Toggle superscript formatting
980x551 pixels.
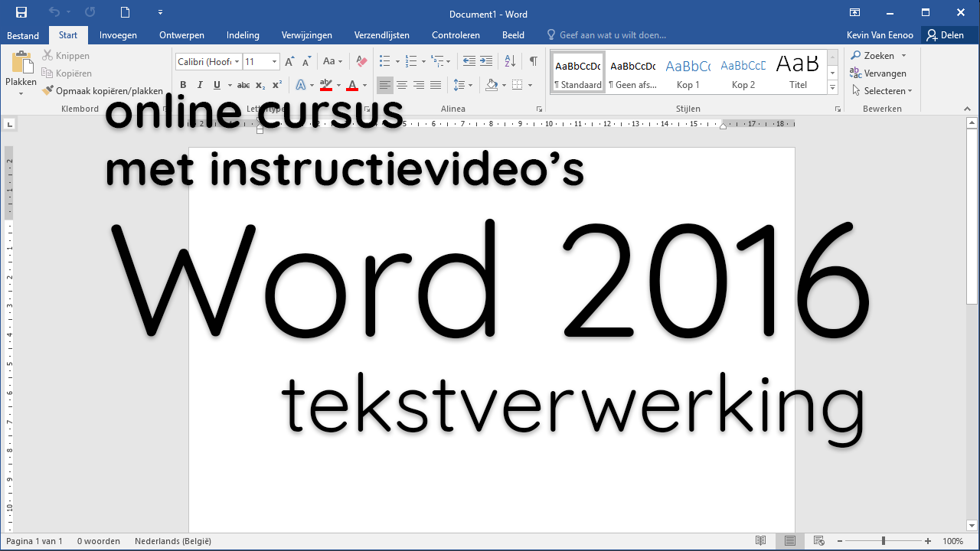click(x=277, y=85)
